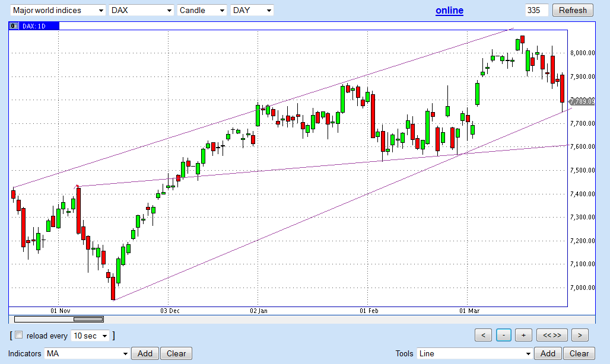The image size is (610, 364).
Task: Click the Refresh button
Action: [x=573, y=10]
